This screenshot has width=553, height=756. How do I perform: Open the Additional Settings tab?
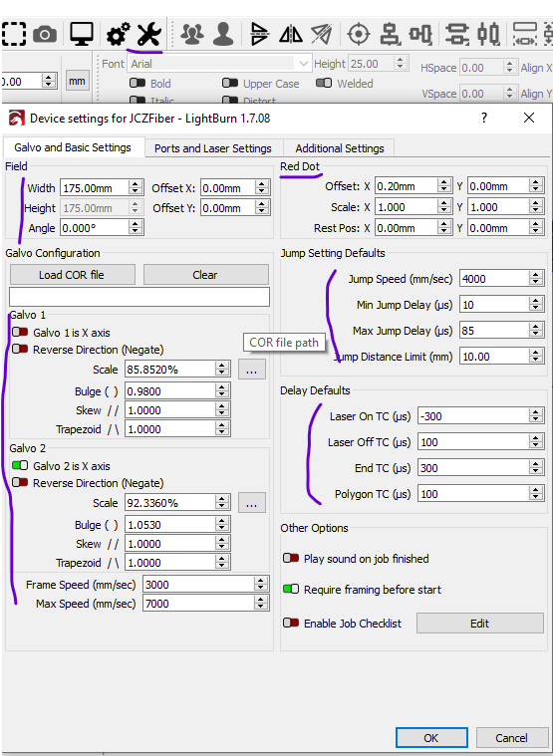pos(340,148)
